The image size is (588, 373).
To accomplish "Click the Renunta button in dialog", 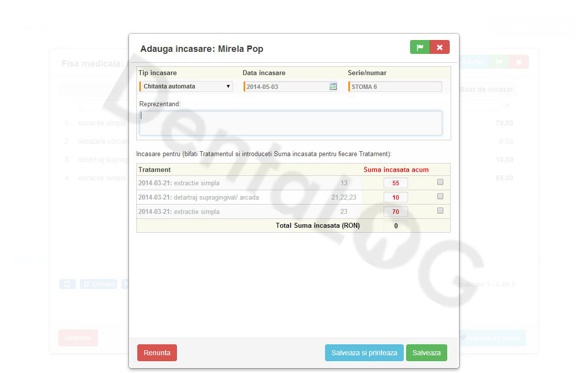I will [x=157, y=353].
